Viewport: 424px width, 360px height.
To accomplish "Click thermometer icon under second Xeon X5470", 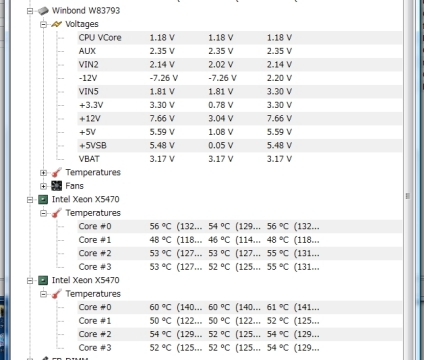I will pos(57,294).
